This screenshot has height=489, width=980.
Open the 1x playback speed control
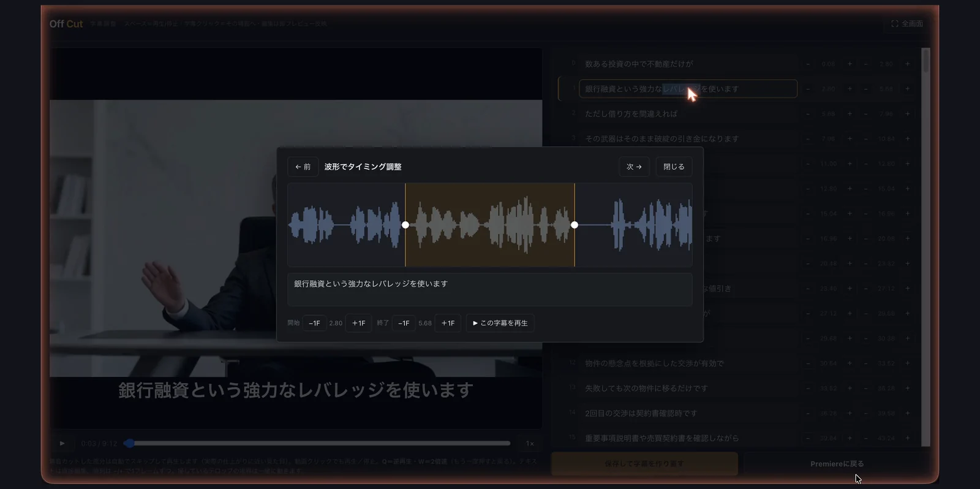pos(530,443)
